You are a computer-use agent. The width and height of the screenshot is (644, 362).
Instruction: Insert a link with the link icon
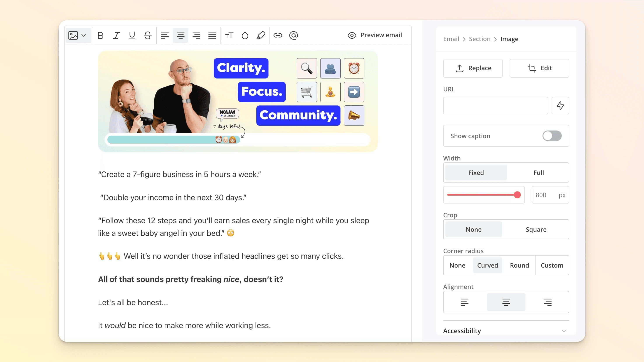278,35
